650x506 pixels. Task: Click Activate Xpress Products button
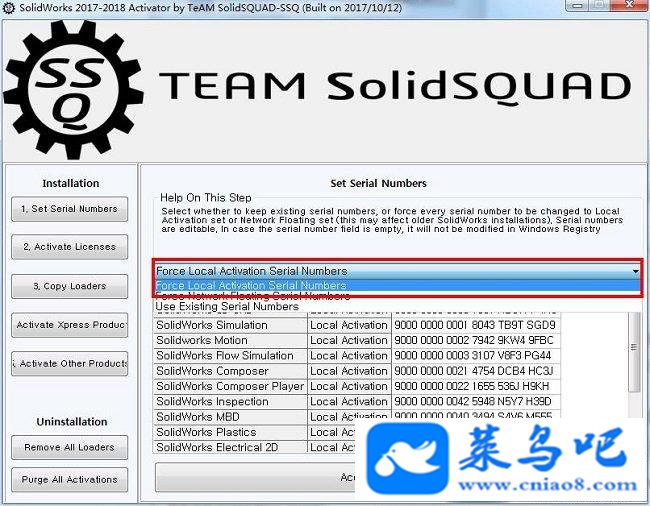coord(69,325)
